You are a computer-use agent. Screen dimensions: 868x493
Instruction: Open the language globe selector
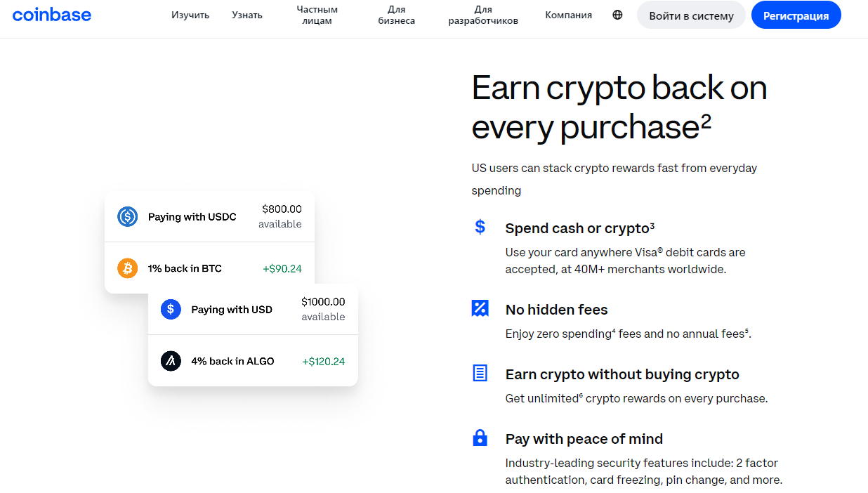(x=617, y=14)
